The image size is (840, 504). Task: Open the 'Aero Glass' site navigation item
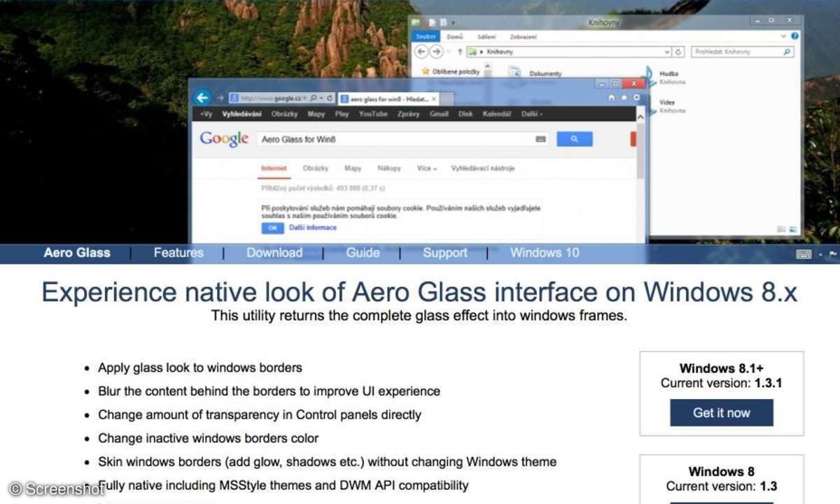(77, 253)
